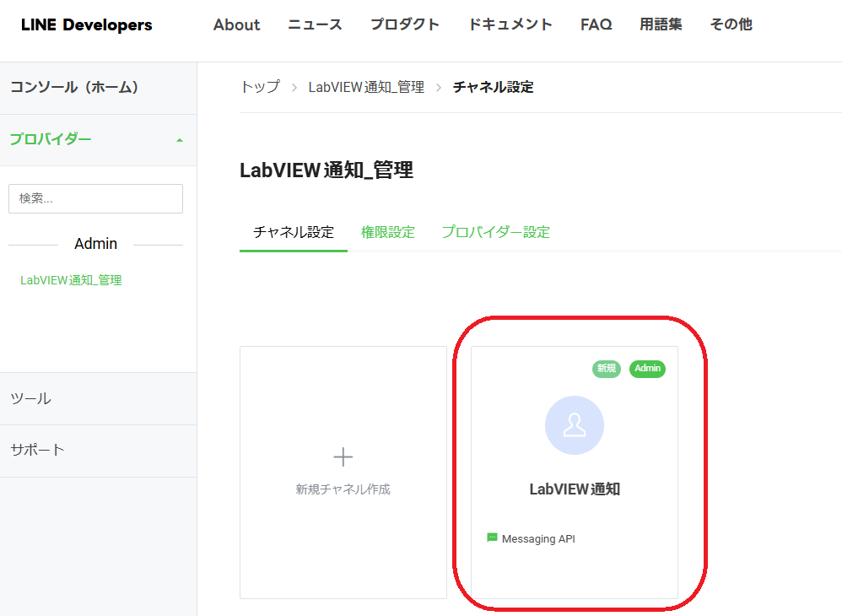Open the LabVIEW通知 channel name
This screenshot has height=616, width=842.
pyautogui.click(x=575, y=489)
